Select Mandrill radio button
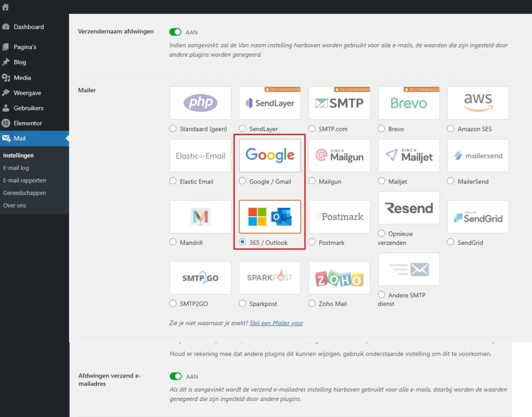The width and height of the screenshot is (532, 417). tap(173, 242)
